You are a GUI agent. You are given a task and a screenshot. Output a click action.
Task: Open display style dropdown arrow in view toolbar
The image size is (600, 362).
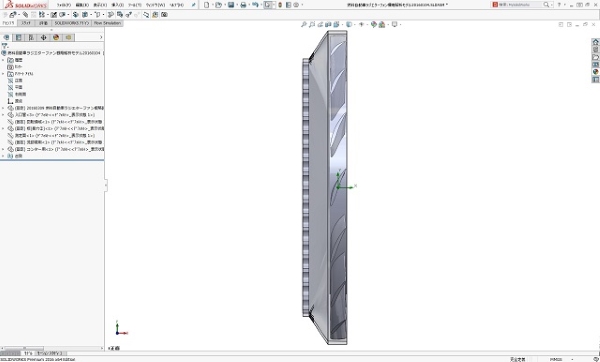(355, 24)
